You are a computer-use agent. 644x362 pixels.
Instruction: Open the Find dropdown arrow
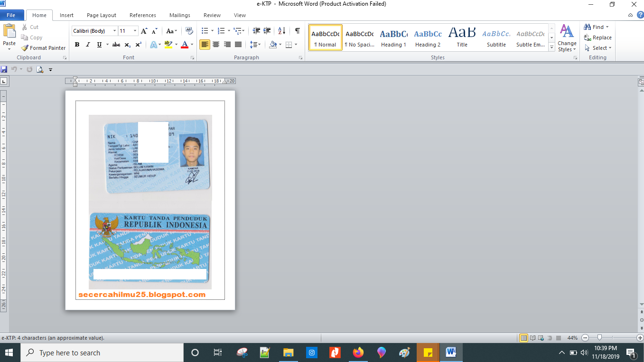pos(607,27)
